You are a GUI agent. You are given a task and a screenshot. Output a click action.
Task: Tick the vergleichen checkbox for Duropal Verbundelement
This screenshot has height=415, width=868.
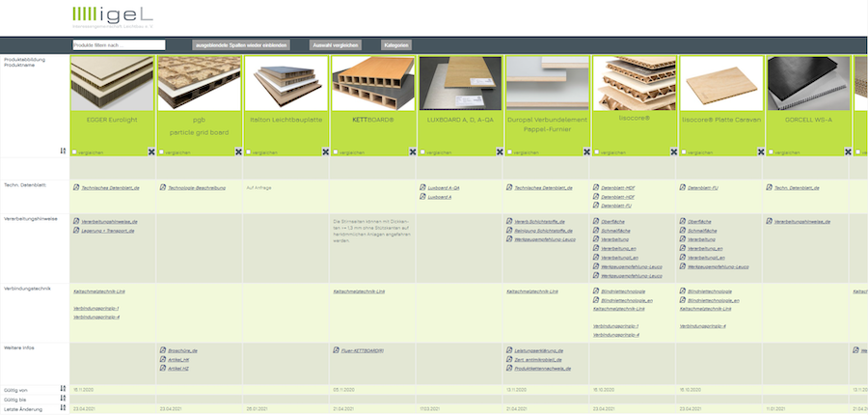tap(510, 152)
